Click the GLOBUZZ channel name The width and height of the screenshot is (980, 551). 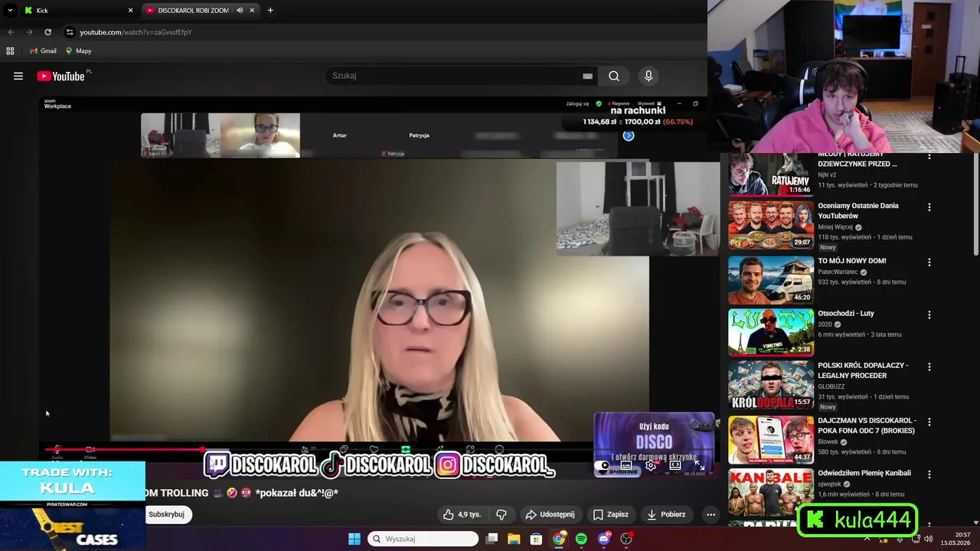tap(832, 386)
